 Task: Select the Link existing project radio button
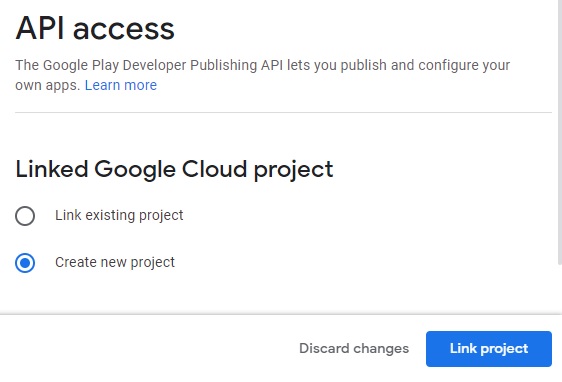tap(25, 216)
